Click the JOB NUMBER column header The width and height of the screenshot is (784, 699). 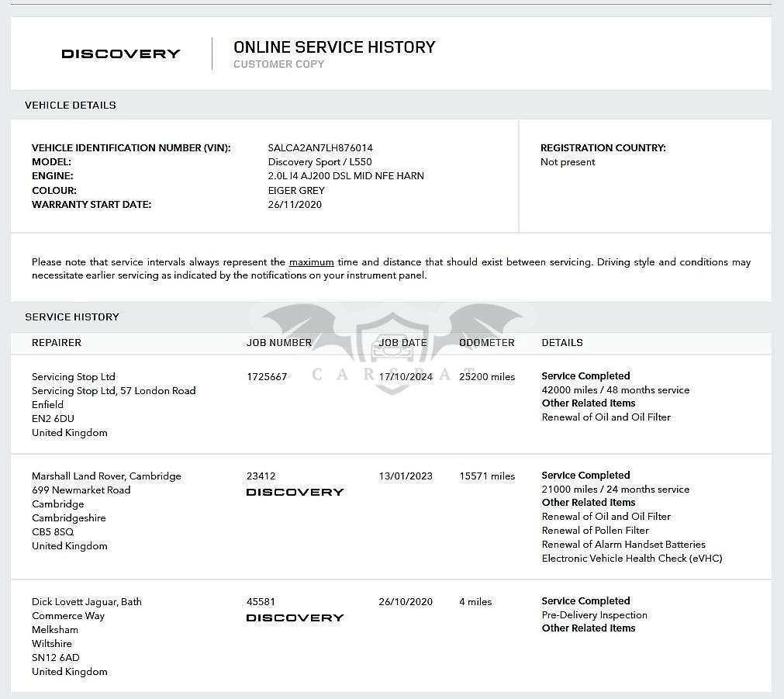pyautogui.click(x=279, y=342)
